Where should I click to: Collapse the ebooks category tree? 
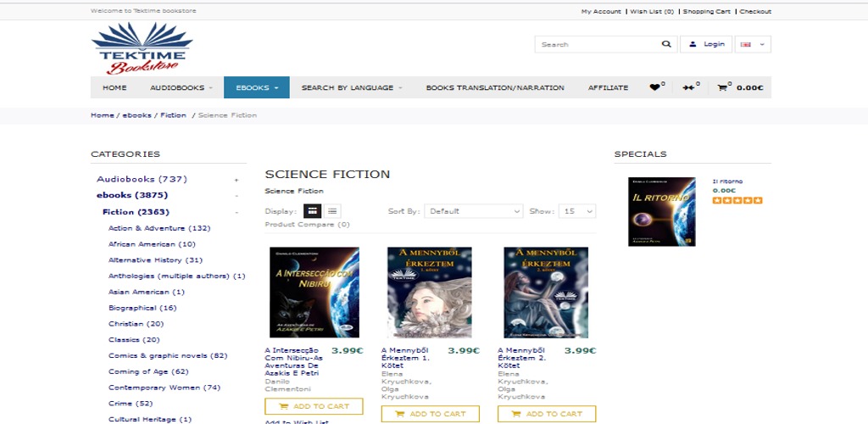236,196
